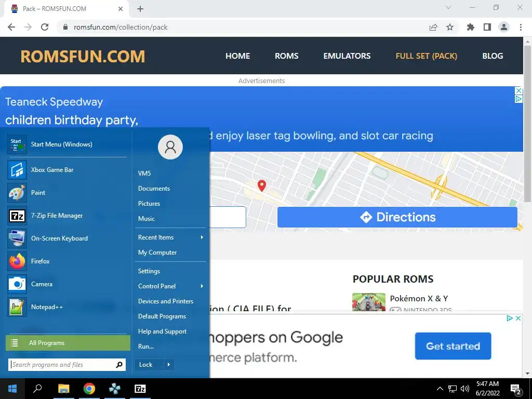Click the search magnifier in start menu
532x399 pixels.
coord(119,365)
